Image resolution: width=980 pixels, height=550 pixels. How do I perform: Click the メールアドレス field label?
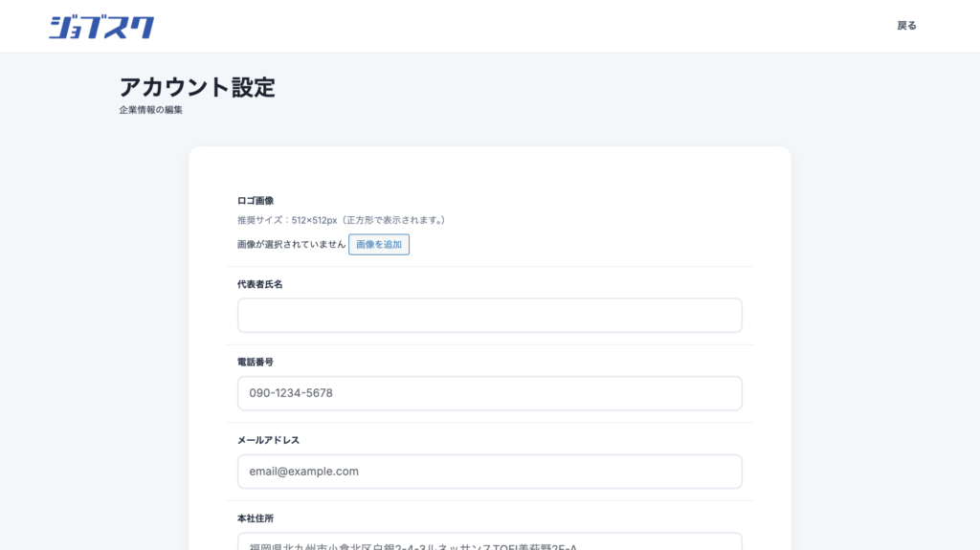tap(269, 440)
